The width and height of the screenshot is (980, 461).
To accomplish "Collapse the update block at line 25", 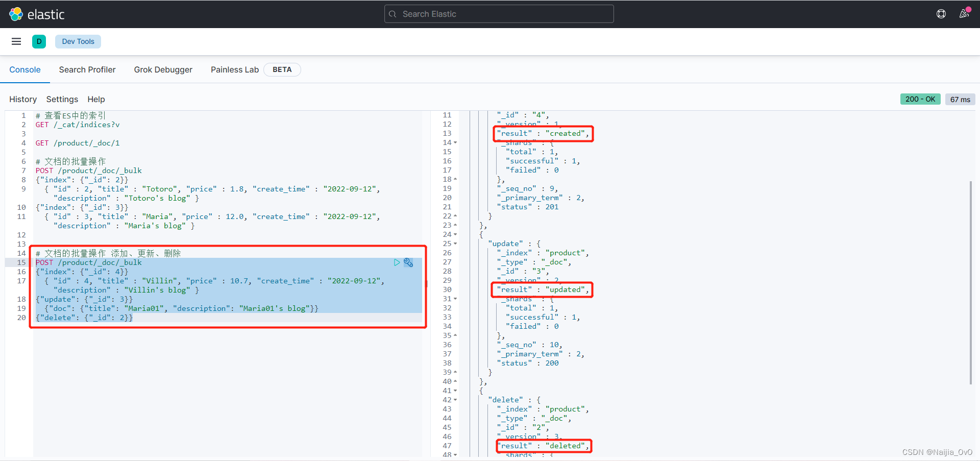I will [455, 244].
